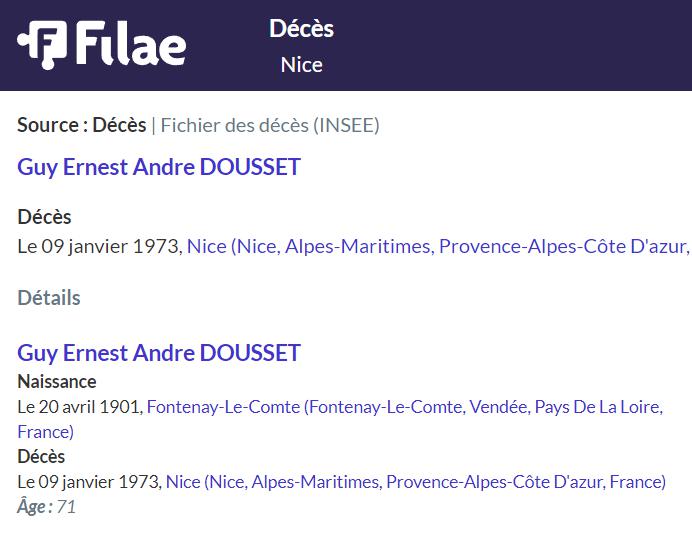
Task: Select the Décès title in the header
Action: [301, 29]
